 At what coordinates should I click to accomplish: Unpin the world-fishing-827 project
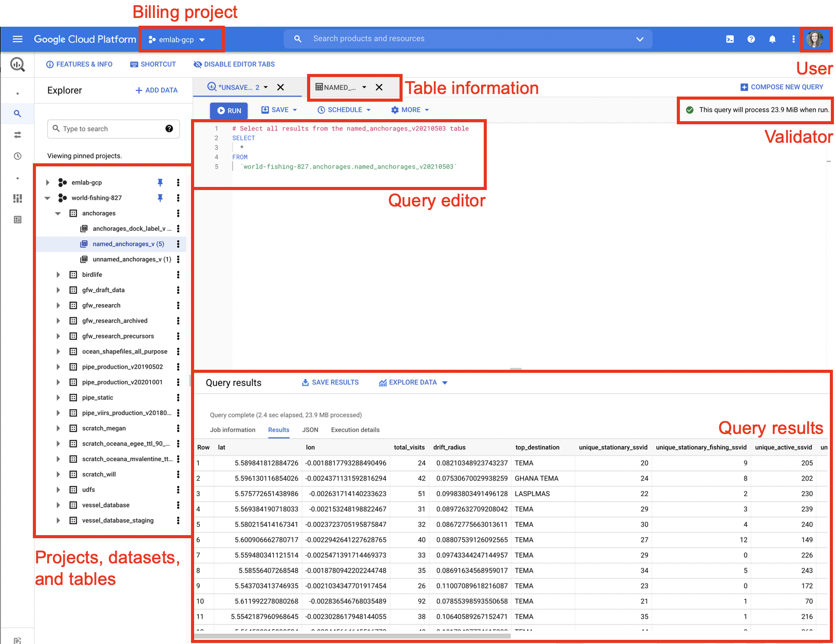(x=160, y=198)
